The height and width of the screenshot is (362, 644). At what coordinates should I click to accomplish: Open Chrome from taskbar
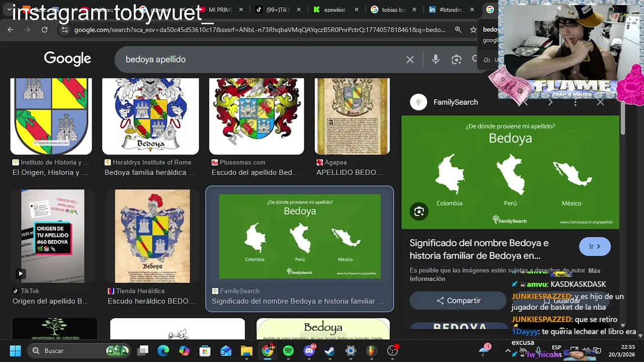[x=268, y=350]
